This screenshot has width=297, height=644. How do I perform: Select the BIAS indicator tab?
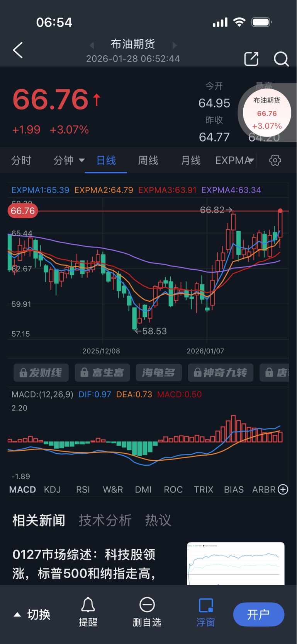[234, 489]
